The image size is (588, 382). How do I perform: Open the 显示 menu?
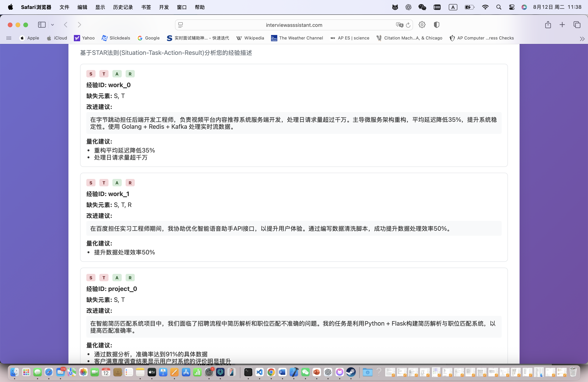100,7
